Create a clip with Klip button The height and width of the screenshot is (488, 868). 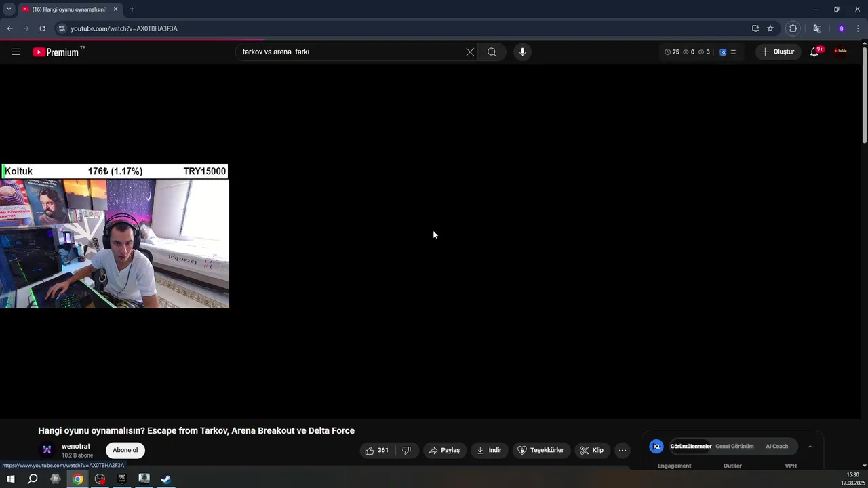tap(592, 450)
